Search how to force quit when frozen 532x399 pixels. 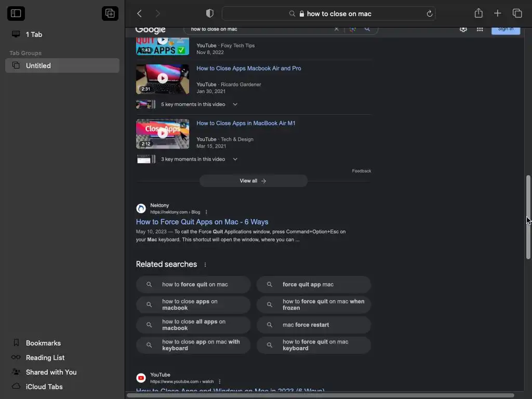click(313, 304)
